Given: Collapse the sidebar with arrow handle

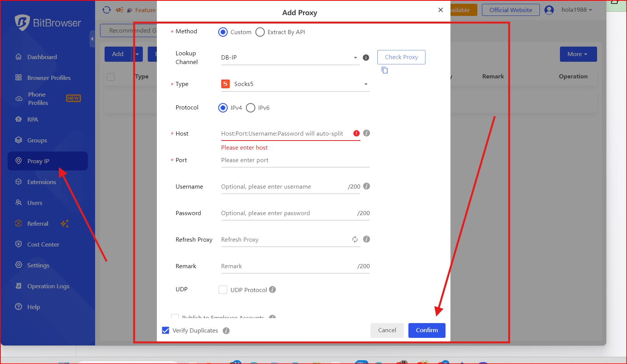Looking at the screenshot, I should click(x=92, y=39).
